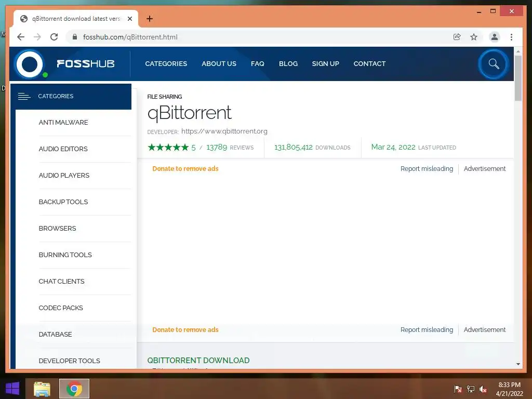Click the page vertical scrollbar thumb

[518, 78]
